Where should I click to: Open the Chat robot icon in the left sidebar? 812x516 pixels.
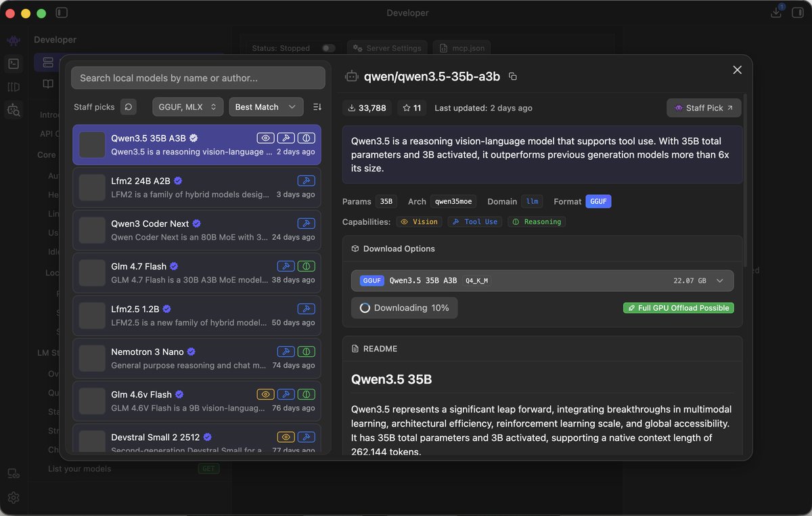click(x=14, y=41)
